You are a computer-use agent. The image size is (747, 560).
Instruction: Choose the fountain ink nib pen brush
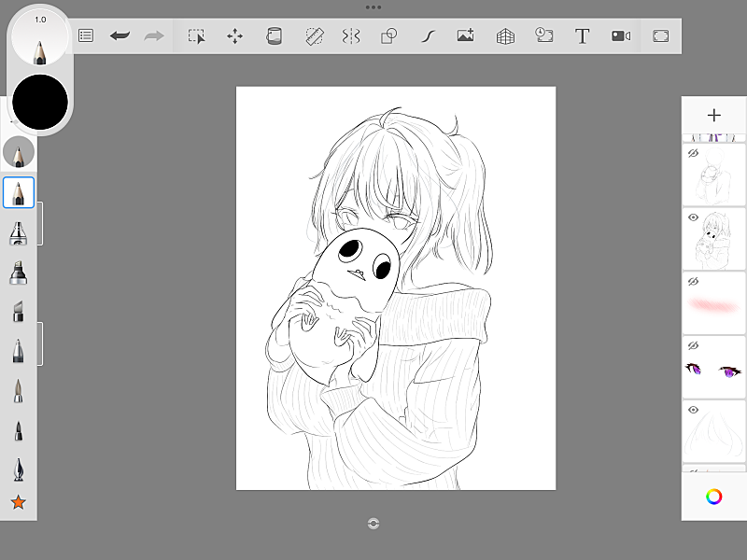point(18,469)
